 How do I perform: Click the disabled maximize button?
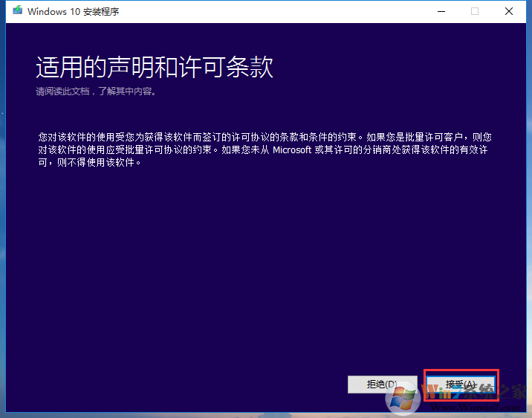pos(475,12)
